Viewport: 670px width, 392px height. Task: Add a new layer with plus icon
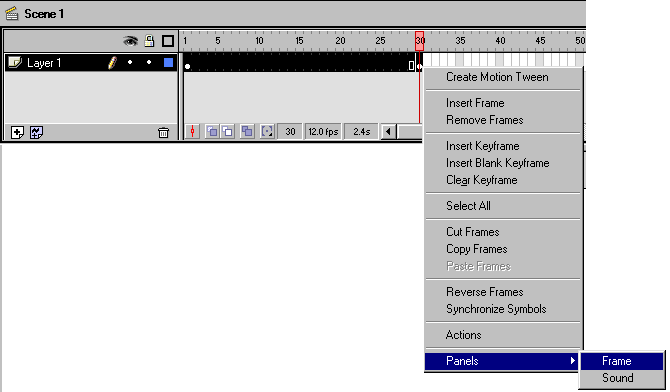coord(17,133)
